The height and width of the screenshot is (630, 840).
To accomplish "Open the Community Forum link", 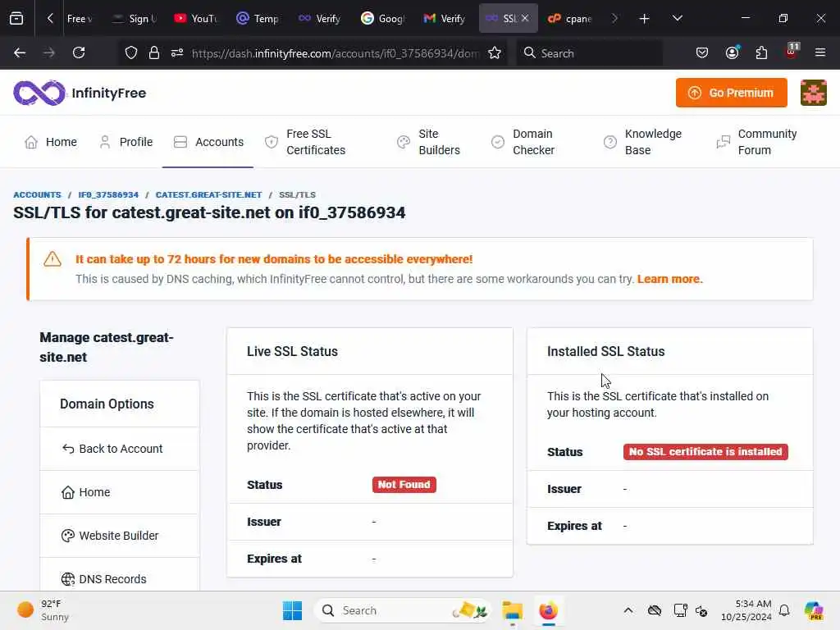I will click(x=756, y=142).
